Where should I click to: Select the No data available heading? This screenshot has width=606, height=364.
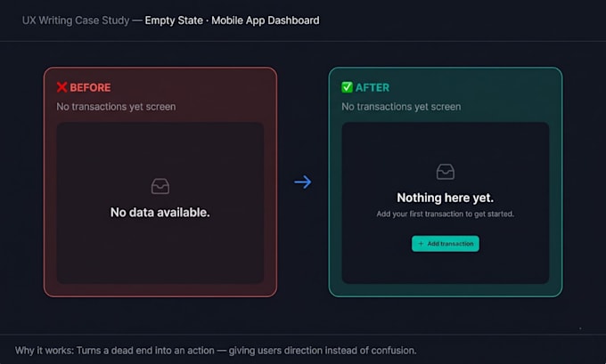click(x=160, y=213)
